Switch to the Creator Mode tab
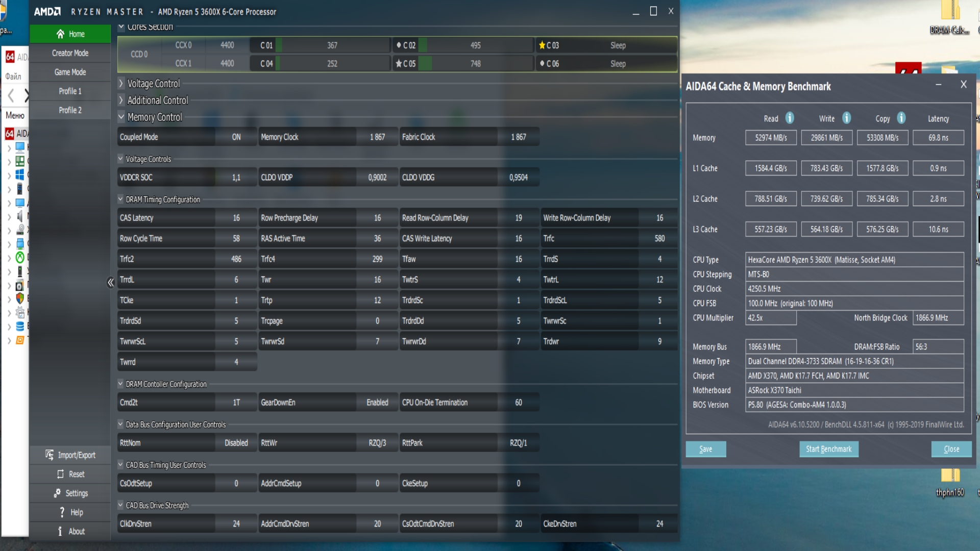This screenshot has width=980, height=551. tap(70, 53)
